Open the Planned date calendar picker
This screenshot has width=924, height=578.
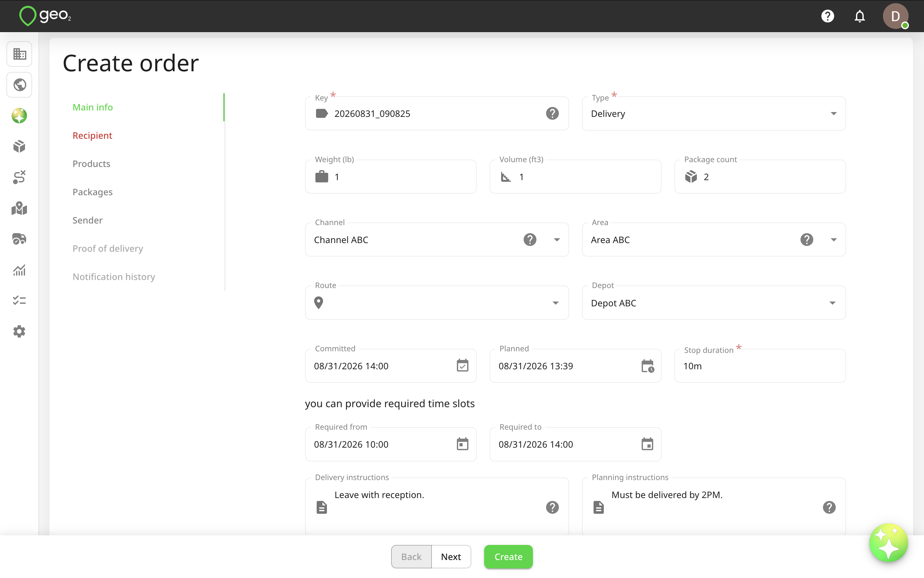point(647,366)
